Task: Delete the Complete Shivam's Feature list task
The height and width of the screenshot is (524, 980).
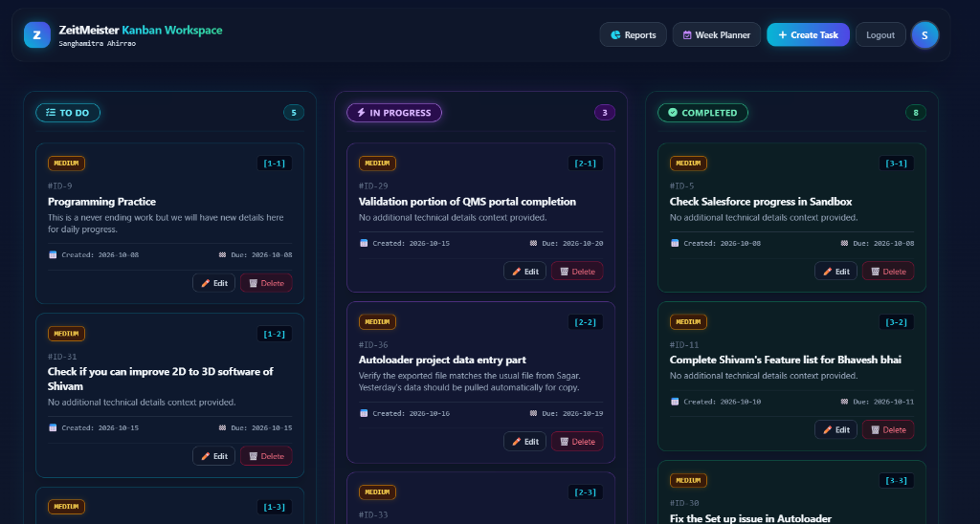Action: (x=888, y=429)
